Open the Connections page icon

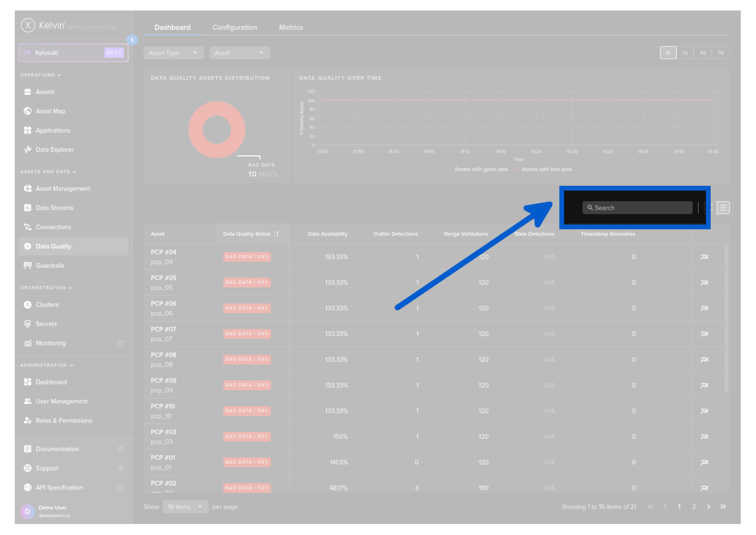pos(28,227)
